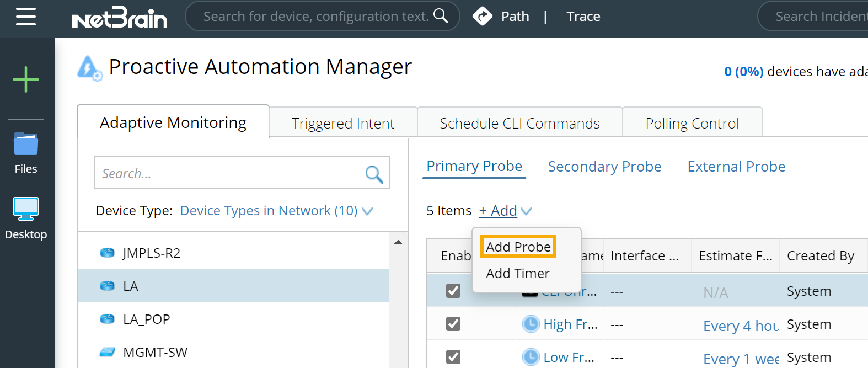Open the hamburger main menu
Viewport: 868px width, 368px height.
(x=26, y=17)
